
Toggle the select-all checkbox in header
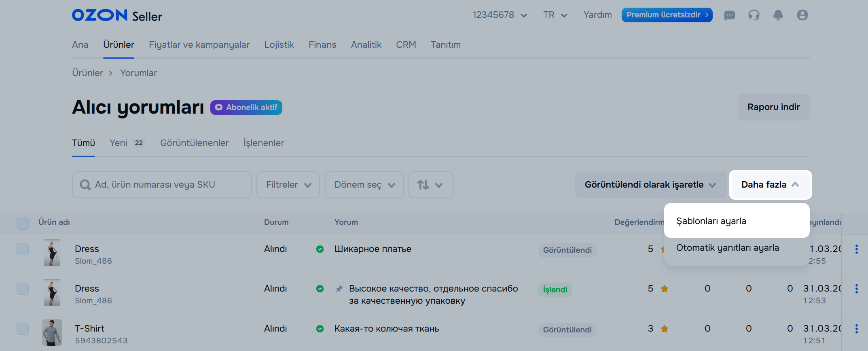[23, 223]
